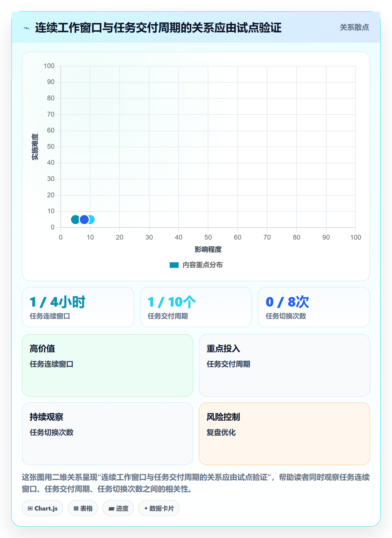Toggle the 内容重点分布 legend item
This screenshot has width=392, height=538.
[196, 265]
